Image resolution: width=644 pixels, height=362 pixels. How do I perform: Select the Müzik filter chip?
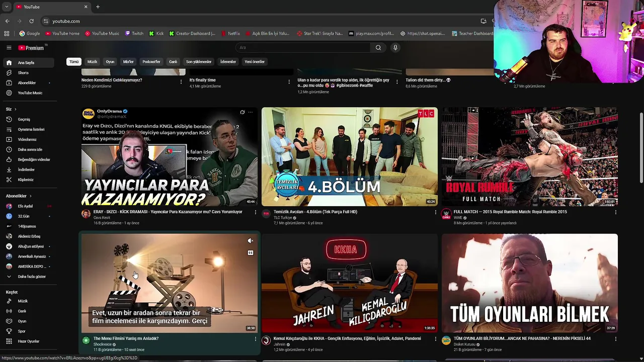point(92,62)
